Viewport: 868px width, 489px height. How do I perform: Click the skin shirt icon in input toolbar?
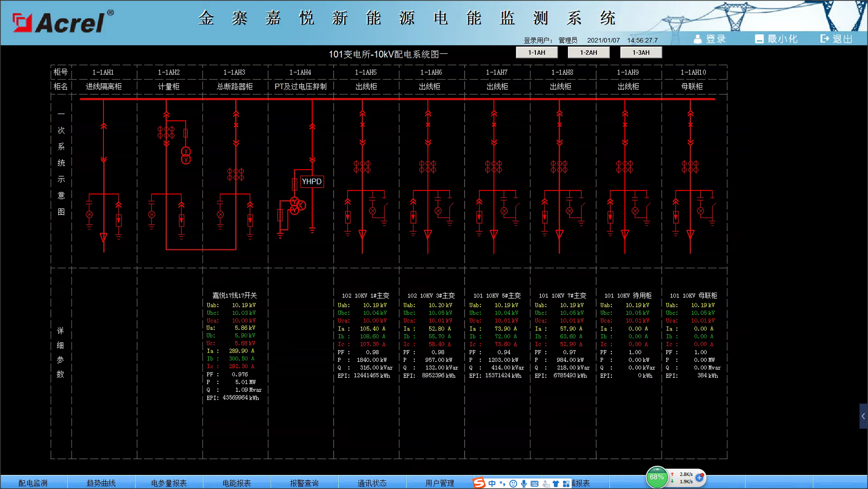556,483
